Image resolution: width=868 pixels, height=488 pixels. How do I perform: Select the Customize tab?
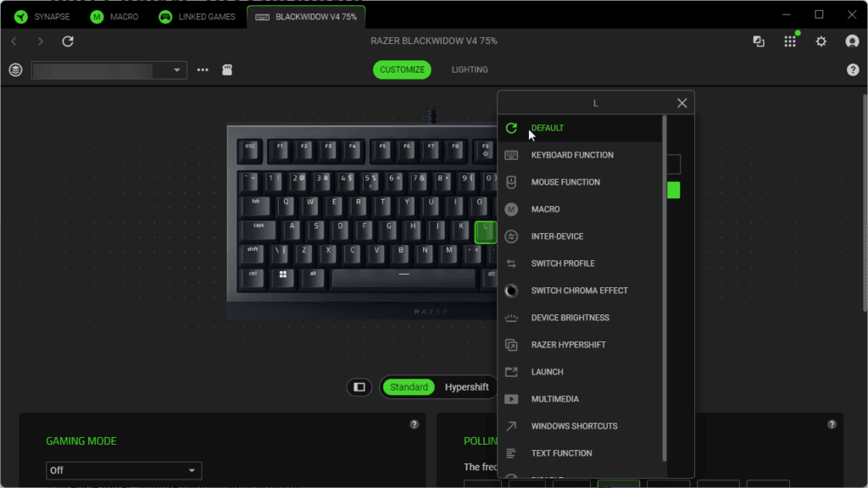click(x=402, y=69)
